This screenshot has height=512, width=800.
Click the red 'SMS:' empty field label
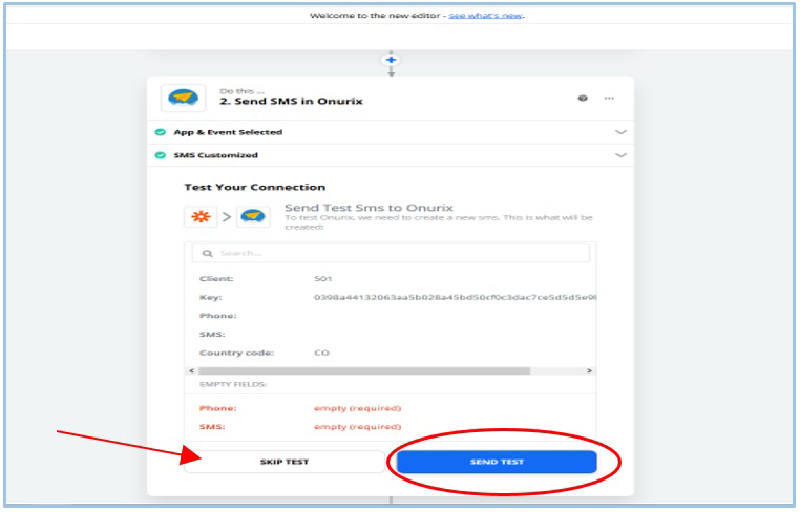212,427
